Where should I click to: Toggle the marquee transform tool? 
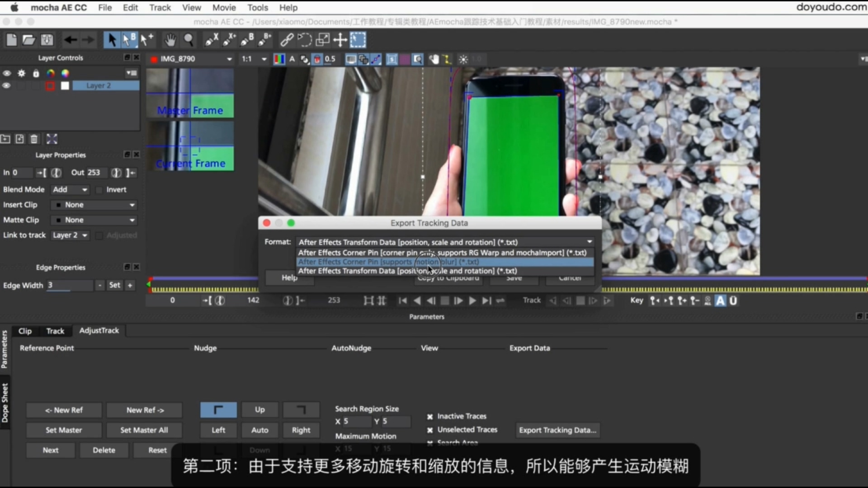358,40
